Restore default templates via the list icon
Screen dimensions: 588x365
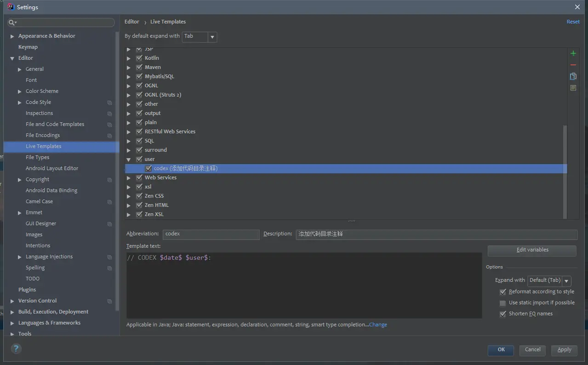click(x=573, y=87)
